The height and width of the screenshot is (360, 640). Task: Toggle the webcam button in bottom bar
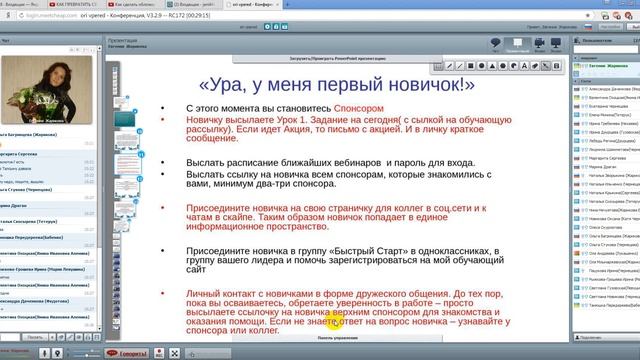coord(58,353)
